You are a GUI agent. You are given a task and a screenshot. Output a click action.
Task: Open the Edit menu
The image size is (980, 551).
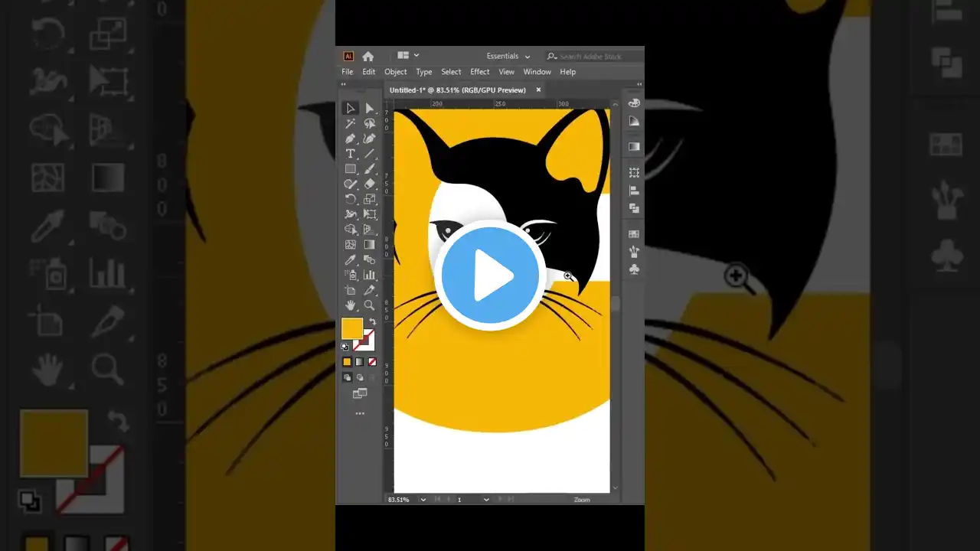(369, 72)
